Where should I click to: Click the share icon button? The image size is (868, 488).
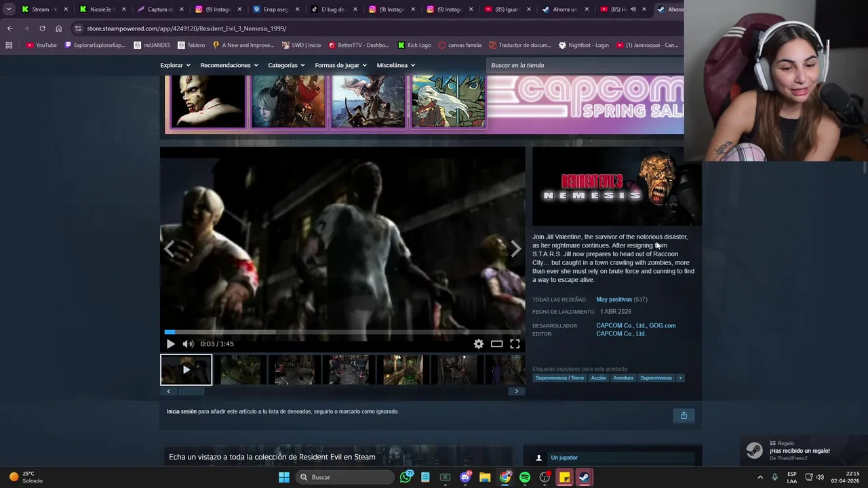click(684, 415)
